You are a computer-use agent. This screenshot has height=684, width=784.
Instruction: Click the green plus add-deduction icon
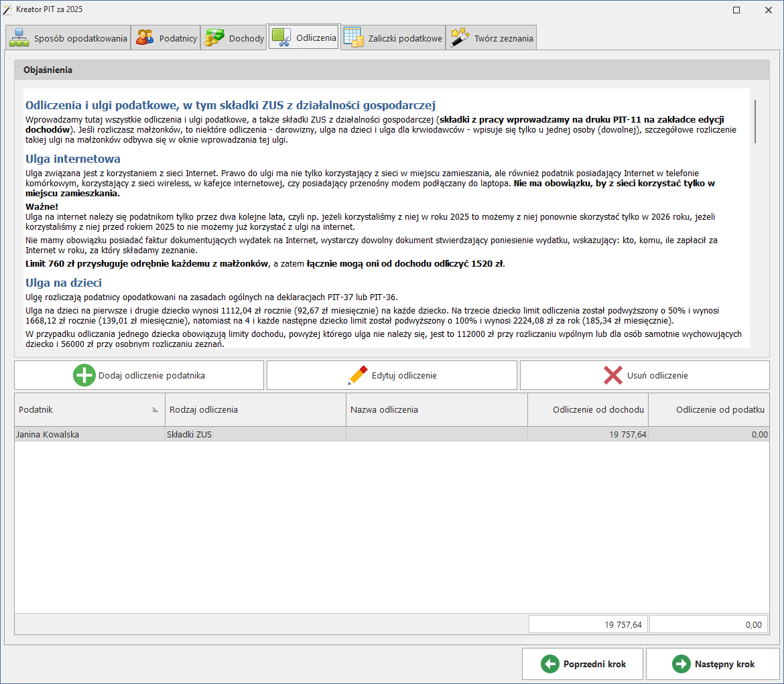pyautogui.click(x=84, y=375)
